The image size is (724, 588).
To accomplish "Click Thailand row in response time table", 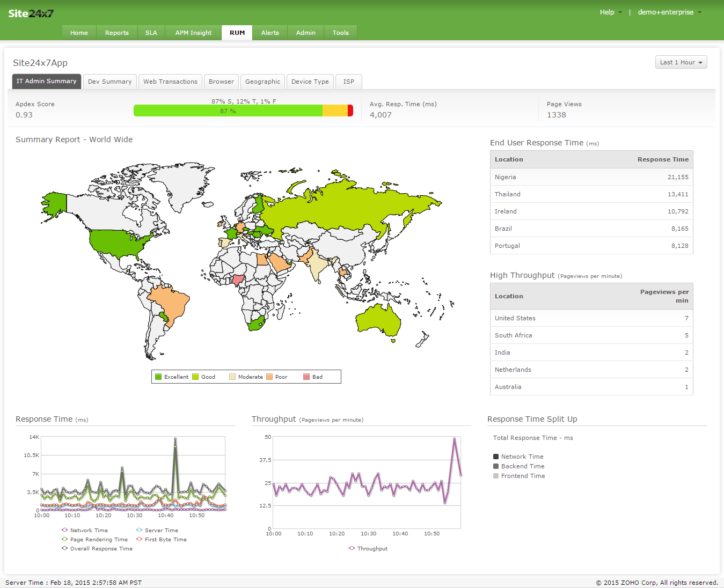I will 591,194.
